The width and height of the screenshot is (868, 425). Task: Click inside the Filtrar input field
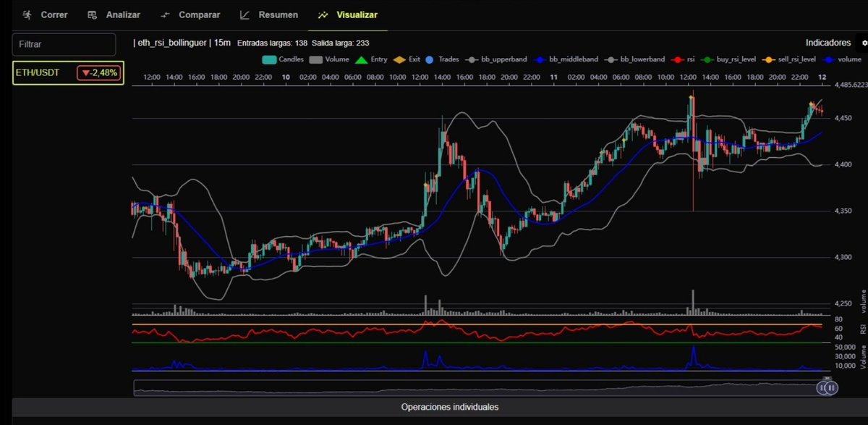click(64, 44)
